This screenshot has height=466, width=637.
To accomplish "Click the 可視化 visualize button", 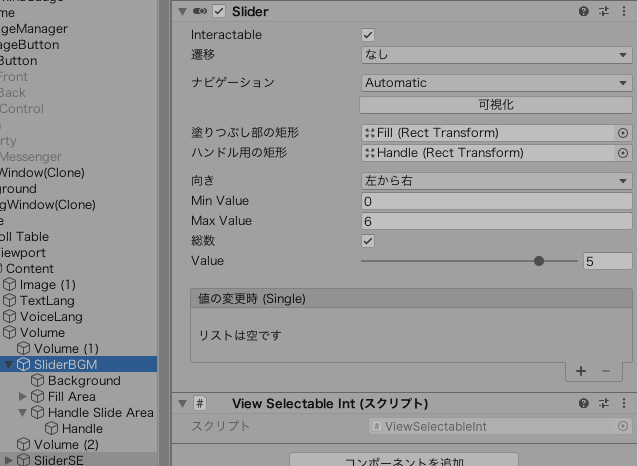I will pos(496,105).
